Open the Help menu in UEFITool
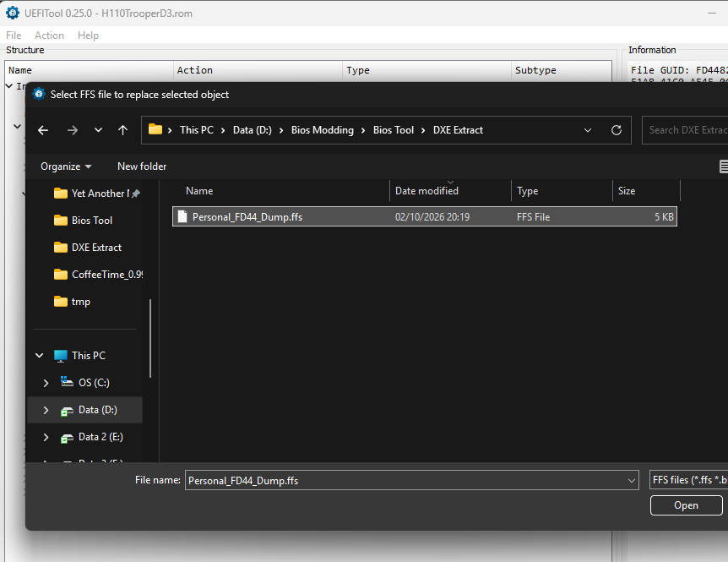The height and width of the screenshot is (562, 728). coord(88,35)
